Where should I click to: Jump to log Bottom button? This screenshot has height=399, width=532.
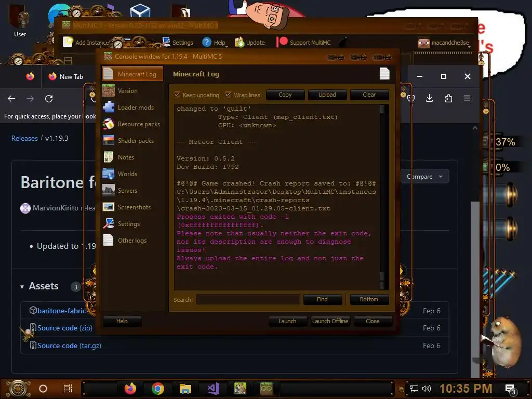pyautogui.click(x=369, y=299)
